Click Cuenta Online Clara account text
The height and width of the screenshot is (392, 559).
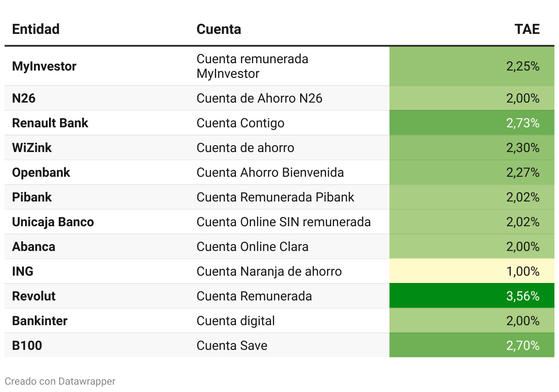tap(252, 247)
